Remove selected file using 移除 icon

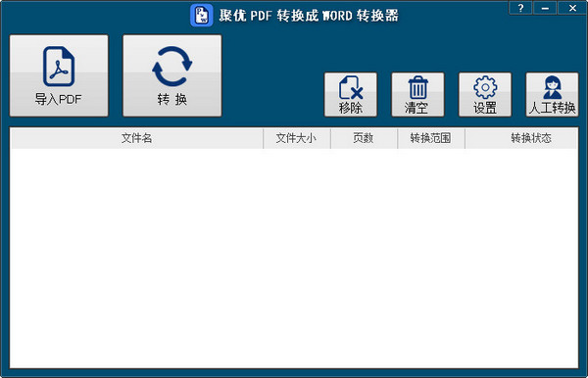[351, 94]
